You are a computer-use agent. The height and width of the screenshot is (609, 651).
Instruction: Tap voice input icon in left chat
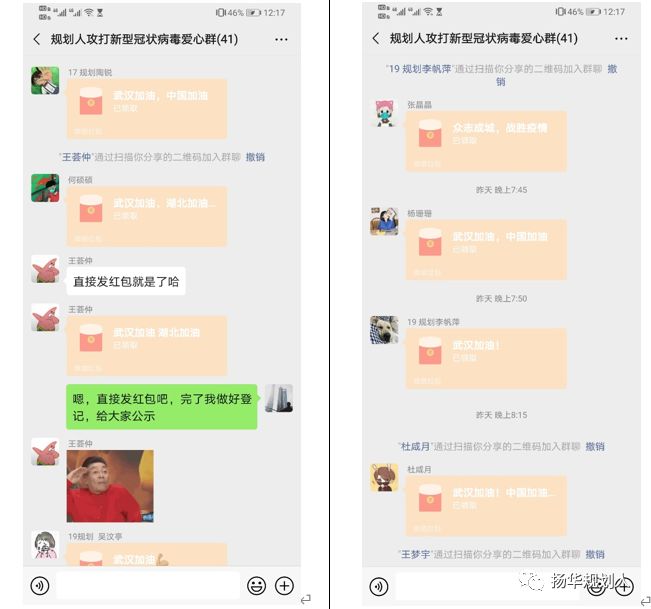[40, 586]
